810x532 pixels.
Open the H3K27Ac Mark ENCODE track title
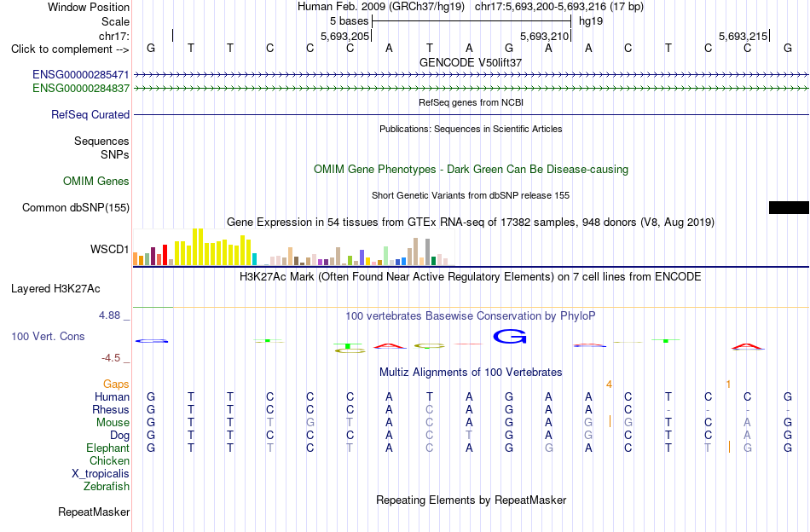471,277
